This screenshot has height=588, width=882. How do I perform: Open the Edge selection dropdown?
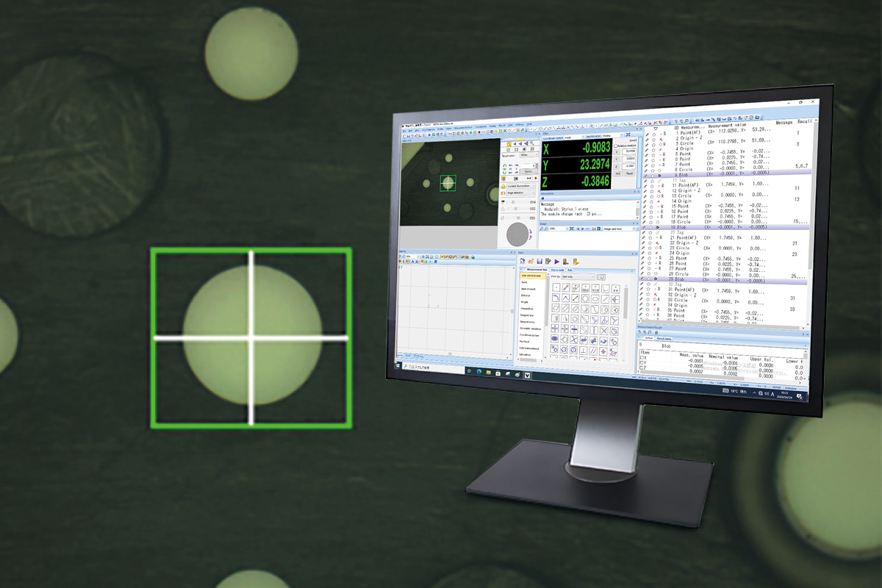(521, 192)
